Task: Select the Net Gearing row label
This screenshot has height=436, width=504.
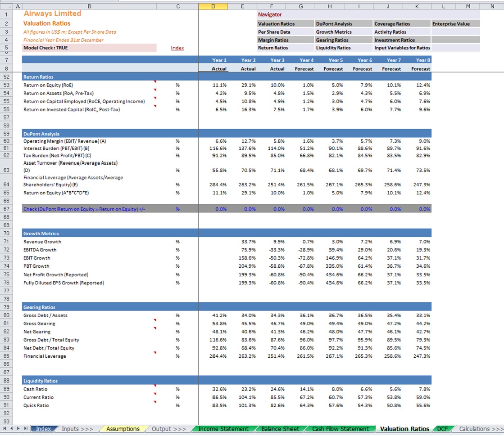Action: [37, 332]
